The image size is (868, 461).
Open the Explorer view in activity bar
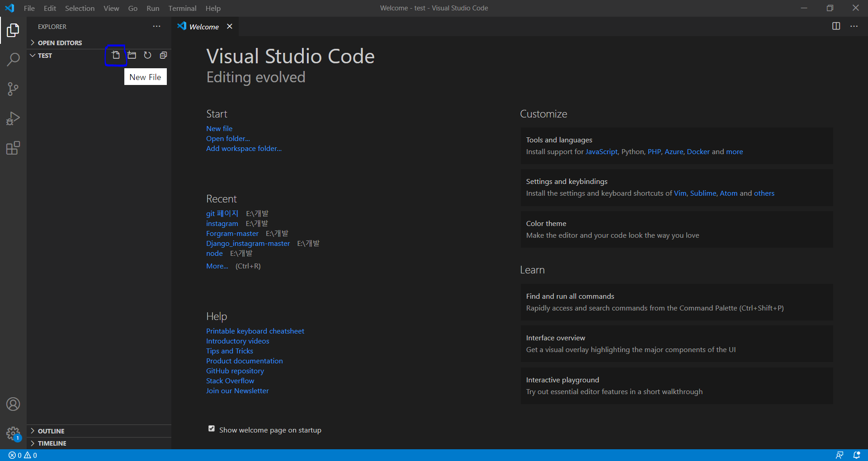tap(13, 30)
